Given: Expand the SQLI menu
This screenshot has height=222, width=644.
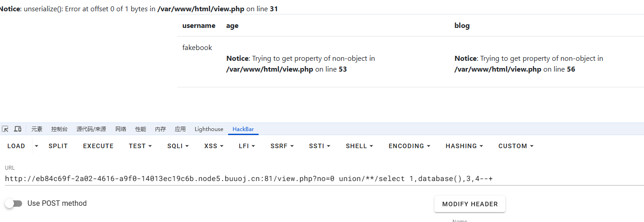Looking at the screenshot, I should pyautogui.click(x=178, y=146).
